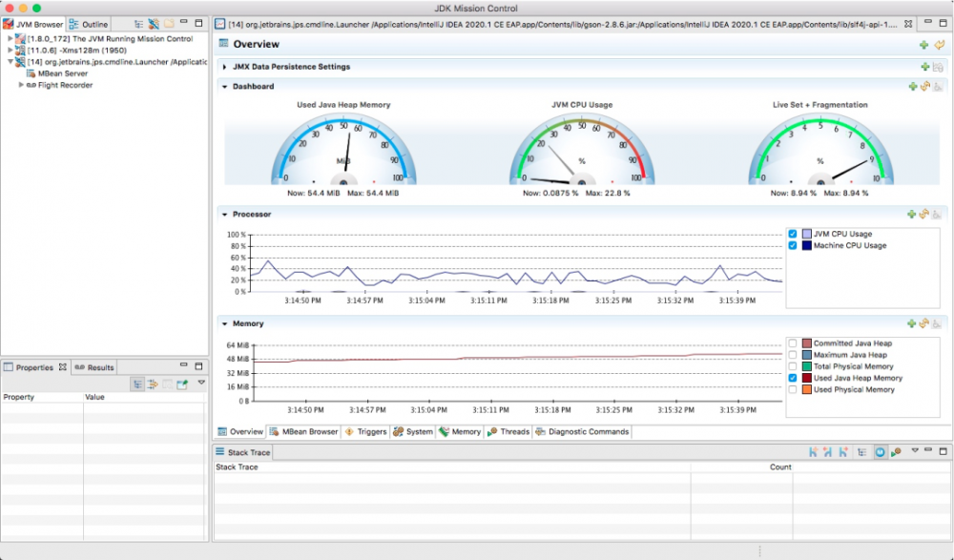
Task: Click the tree layout icon in JVM Browser toolbar
Action: click(138, 23)
